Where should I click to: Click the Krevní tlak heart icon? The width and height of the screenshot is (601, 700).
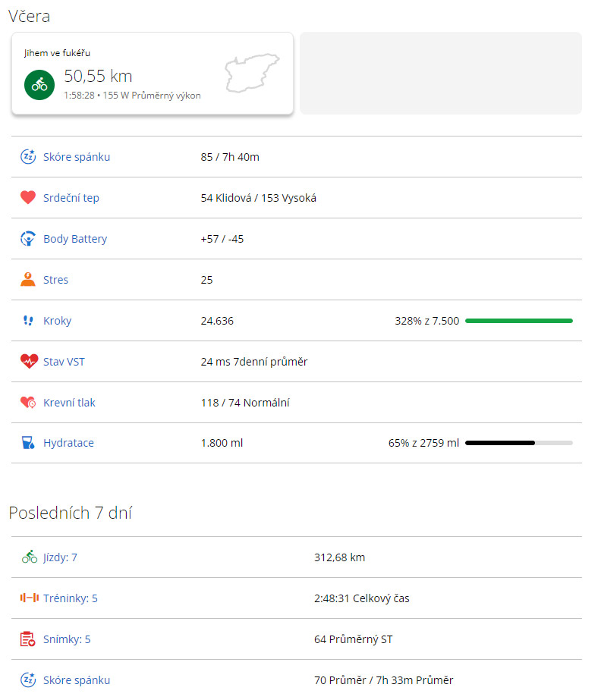[28, 402]
